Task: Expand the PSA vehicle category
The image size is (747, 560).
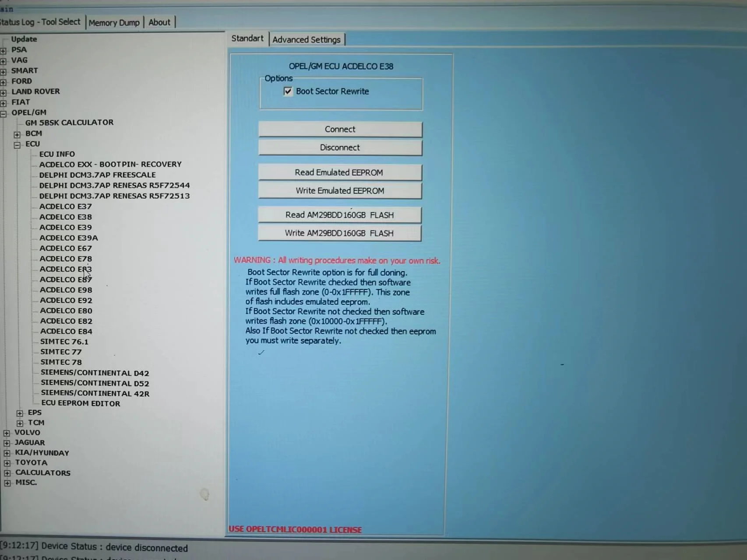Action: 4,49
